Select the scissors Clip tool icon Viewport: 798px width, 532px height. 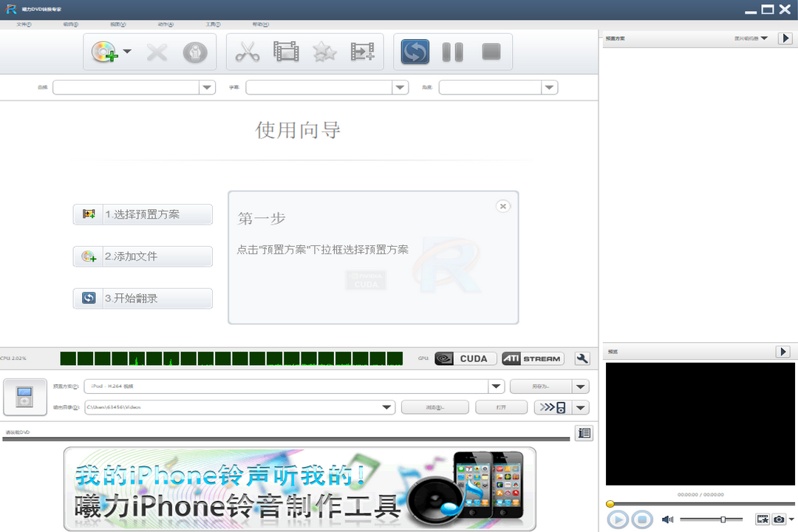[247, 52]
